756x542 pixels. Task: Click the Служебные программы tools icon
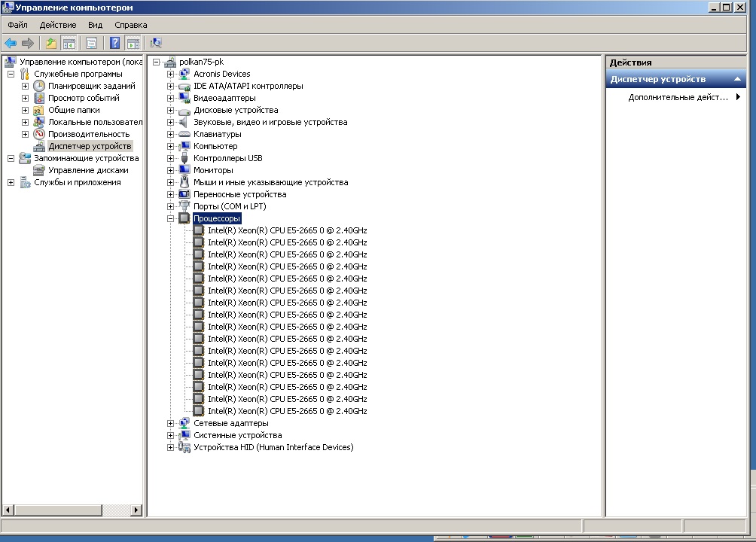tap(25, 74)
